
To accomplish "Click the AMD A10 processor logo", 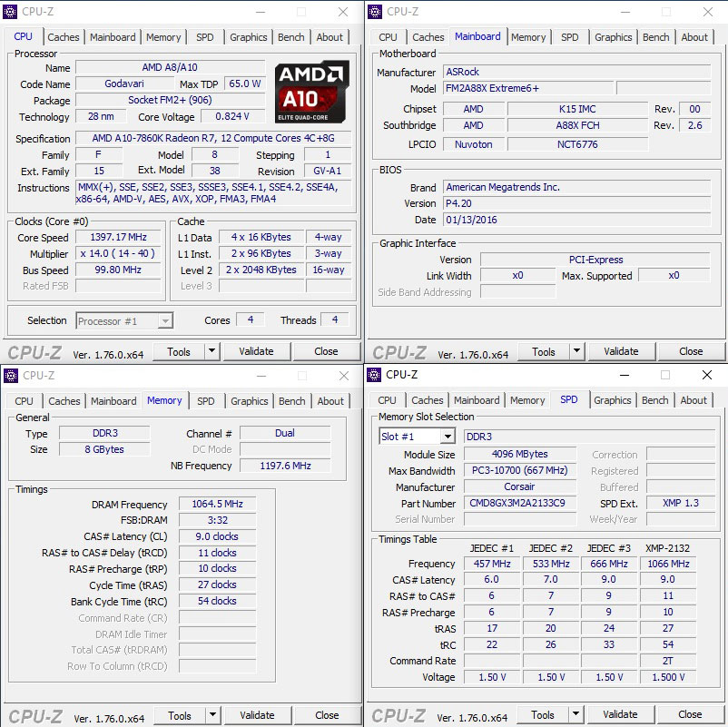I will click(x=312, y=92).
